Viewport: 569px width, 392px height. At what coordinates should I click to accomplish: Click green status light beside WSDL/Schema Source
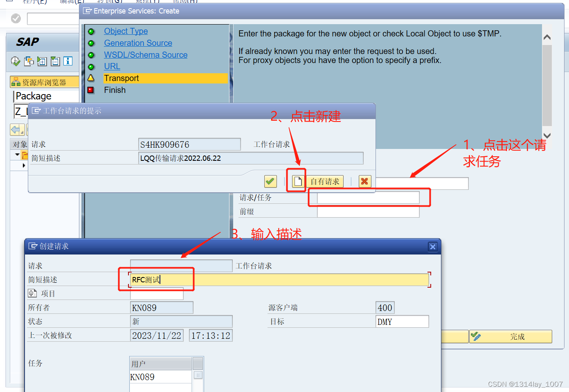91,55
